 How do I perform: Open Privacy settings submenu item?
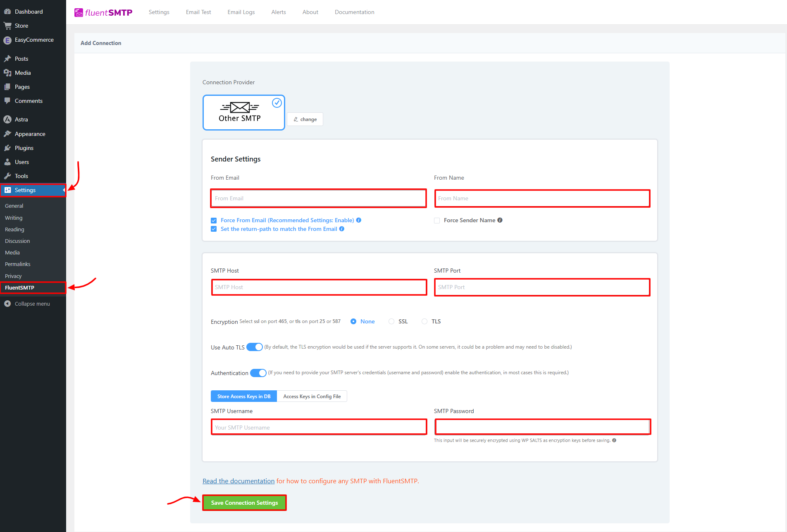coord(13,276)
